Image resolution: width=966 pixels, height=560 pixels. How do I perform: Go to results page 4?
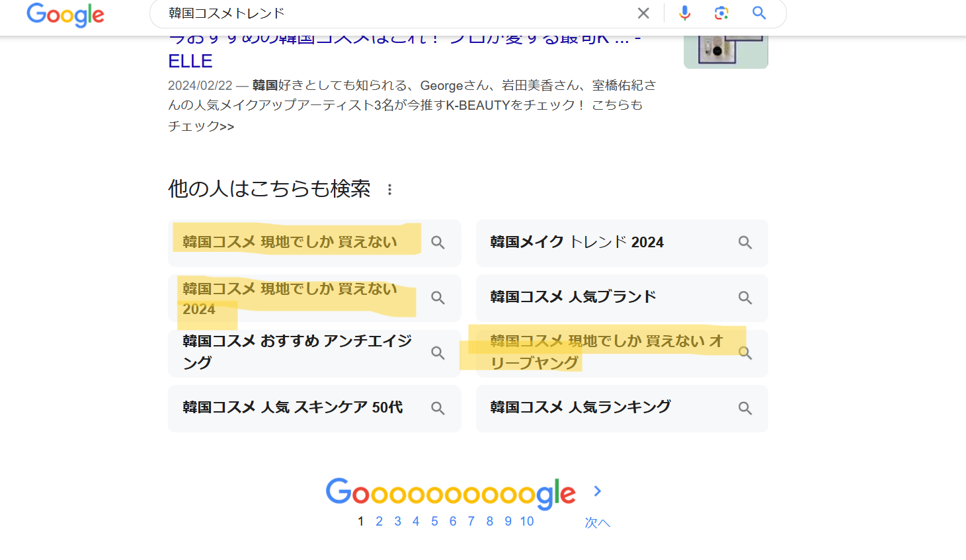[416, 521]
